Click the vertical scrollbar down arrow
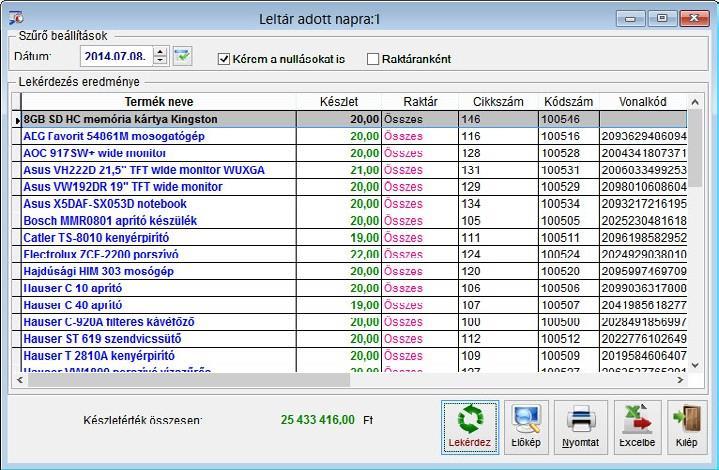 (x=695, y=365)
